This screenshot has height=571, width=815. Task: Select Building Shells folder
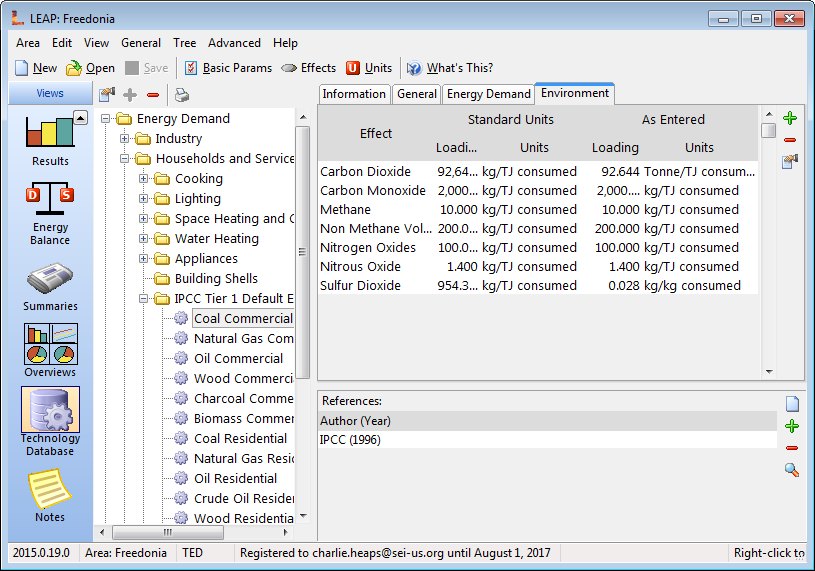coord(216,278)
